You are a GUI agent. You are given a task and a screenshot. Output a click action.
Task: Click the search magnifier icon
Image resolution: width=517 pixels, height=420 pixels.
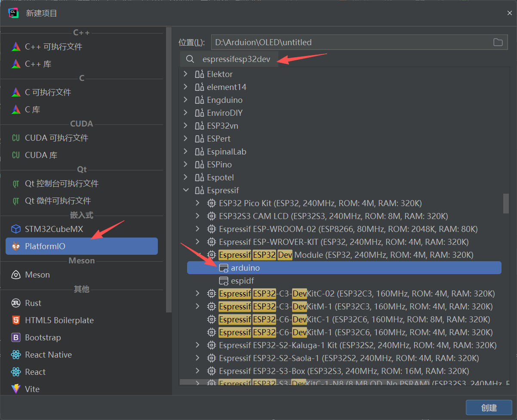[190, 59]
